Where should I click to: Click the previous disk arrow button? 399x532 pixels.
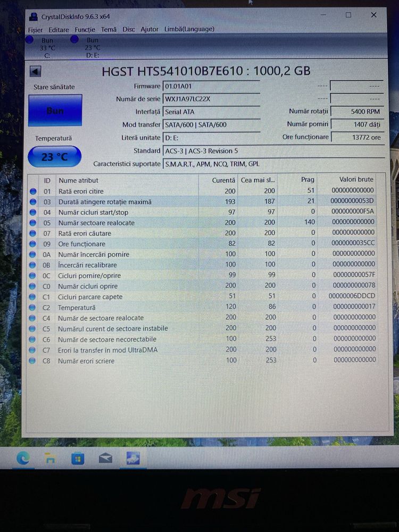[35, 71]
